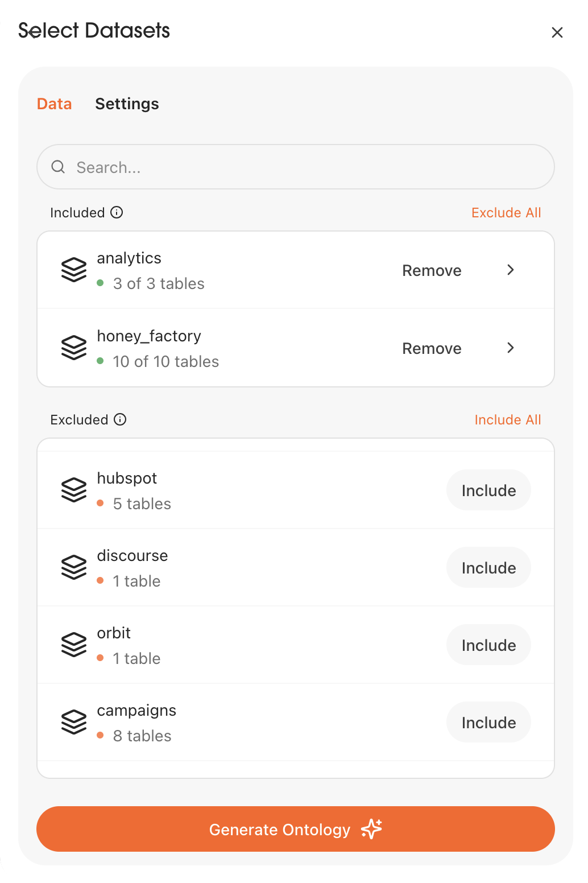
Task: Select the analytics dataset name
Action: click(x=129, y=258)
